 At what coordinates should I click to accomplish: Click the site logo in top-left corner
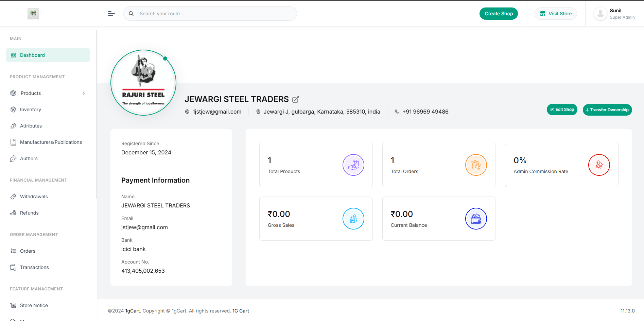(33, 14)
